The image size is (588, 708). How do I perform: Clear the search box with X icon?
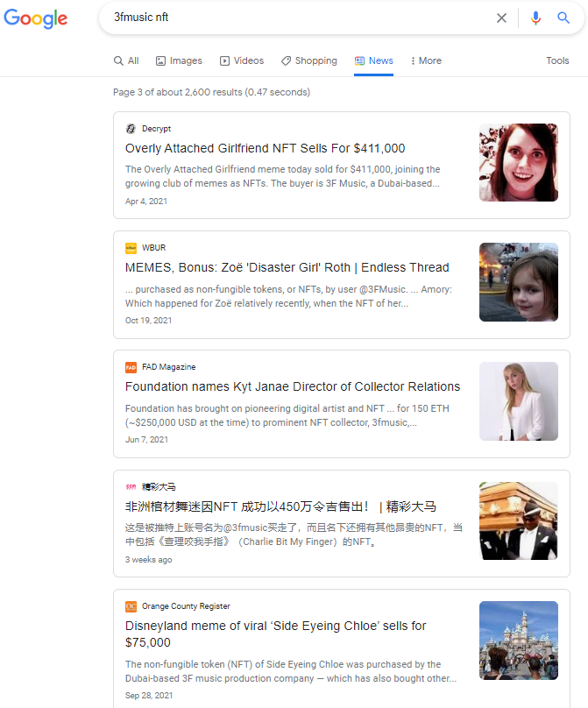coord(501,18)
